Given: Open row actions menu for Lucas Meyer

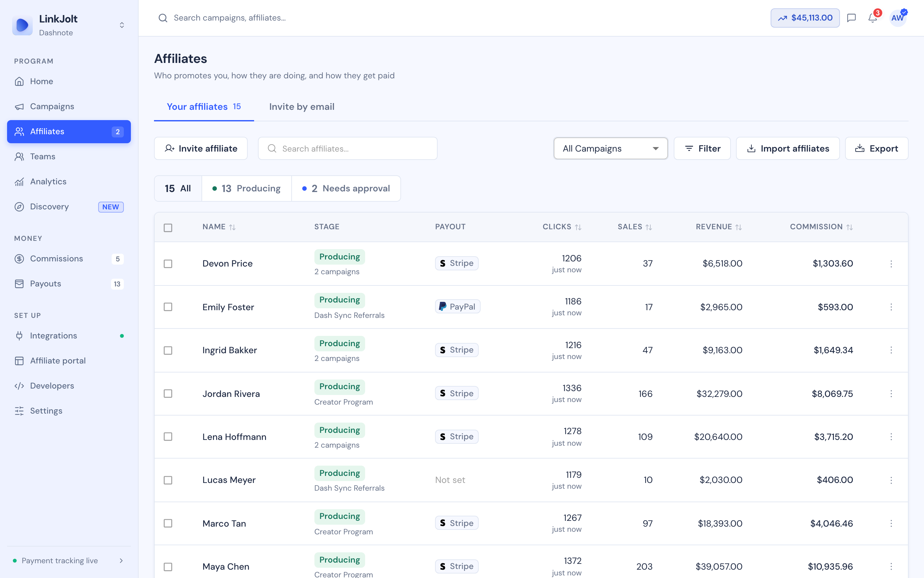Looking at the screenshot, I should pyautogui.click(x=891, y=480).
